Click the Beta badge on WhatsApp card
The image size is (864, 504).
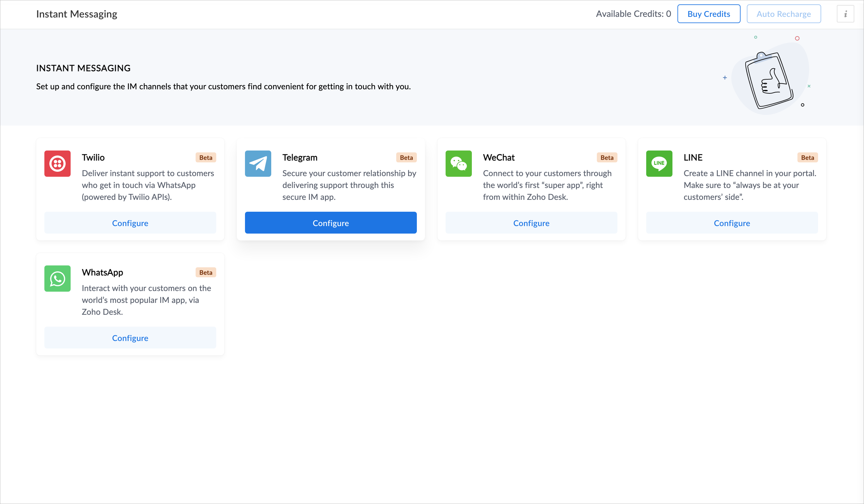click(x=206, y=272)
